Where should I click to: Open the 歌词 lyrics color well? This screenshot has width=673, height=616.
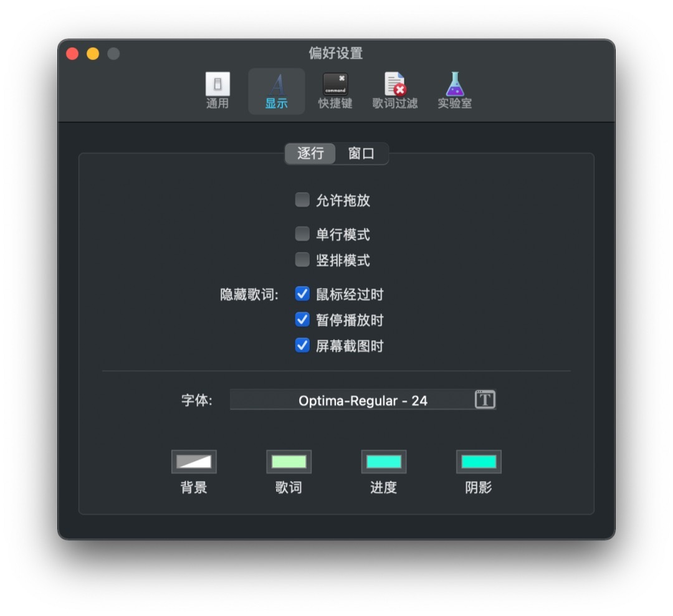click(x=289, y=462)
